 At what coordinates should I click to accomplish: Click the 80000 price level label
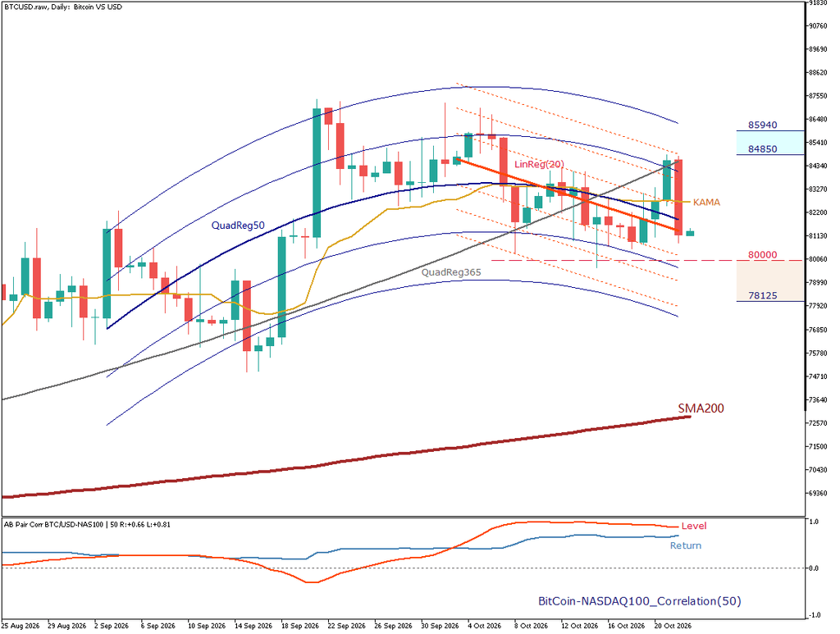click(x=762, y=255)
